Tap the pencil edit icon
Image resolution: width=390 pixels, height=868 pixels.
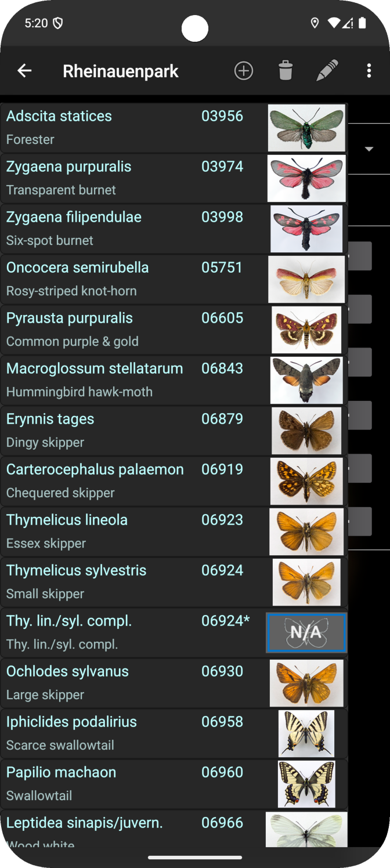(327, 71)
